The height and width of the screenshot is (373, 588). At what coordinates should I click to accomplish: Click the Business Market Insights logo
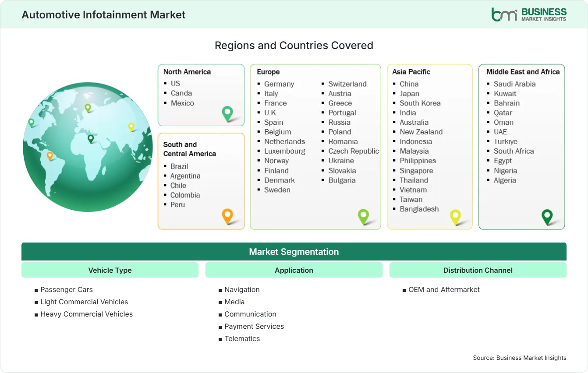[529, 14]
